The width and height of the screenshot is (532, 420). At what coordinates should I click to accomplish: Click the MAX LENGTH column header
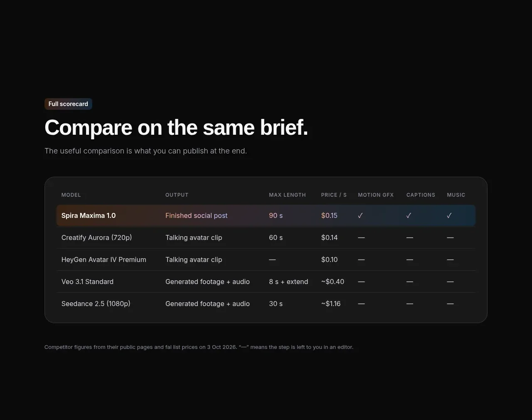(287, 195)
